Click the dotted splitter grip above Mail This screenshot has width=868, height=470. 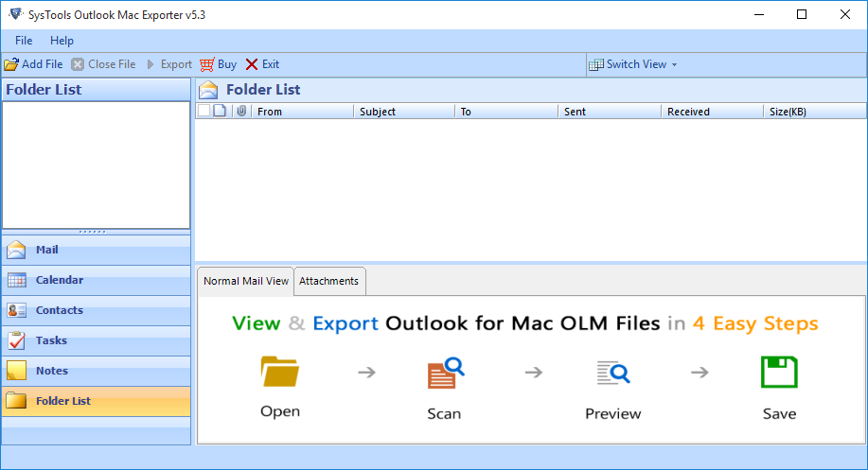pyautogui.click(x=92, y=232)
